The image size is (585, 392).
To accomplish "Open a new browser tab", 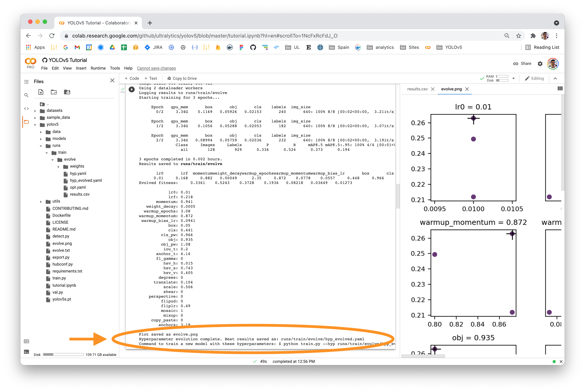I will tap(150, 23).
